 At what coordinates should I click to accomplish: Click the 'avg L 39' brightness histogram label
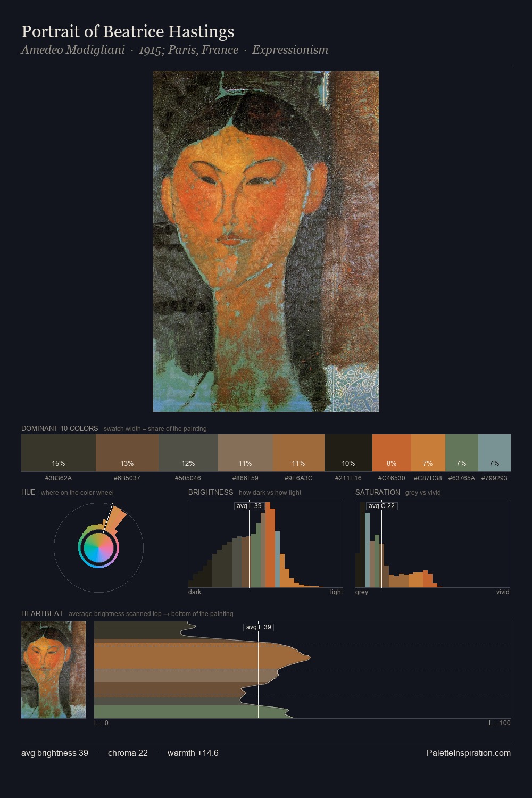coord(249,506)
